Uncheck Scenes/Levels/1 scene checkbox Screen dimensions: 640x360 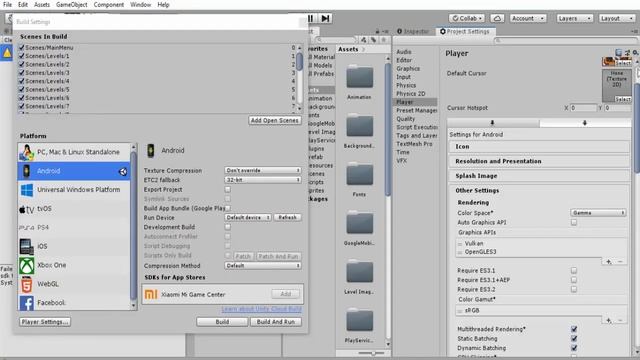coord(22,56)
